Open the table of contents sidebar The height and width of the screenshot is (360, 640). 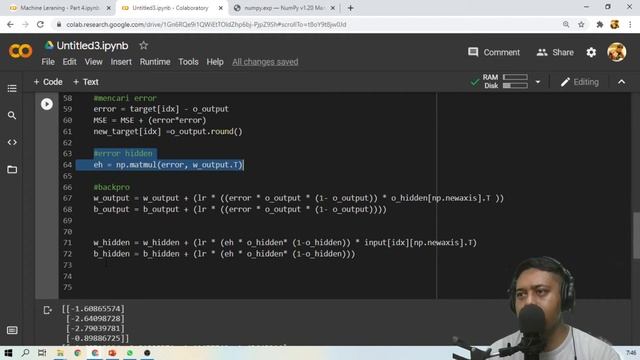pyautogui.click(x=12, y=89)
